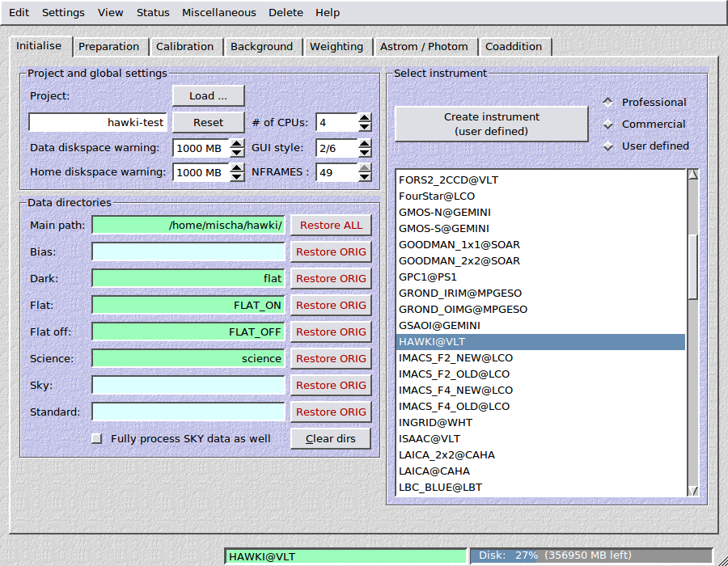Open the Delete menu
The height and width of the screenshot is (566, 728).
point(286,12)
